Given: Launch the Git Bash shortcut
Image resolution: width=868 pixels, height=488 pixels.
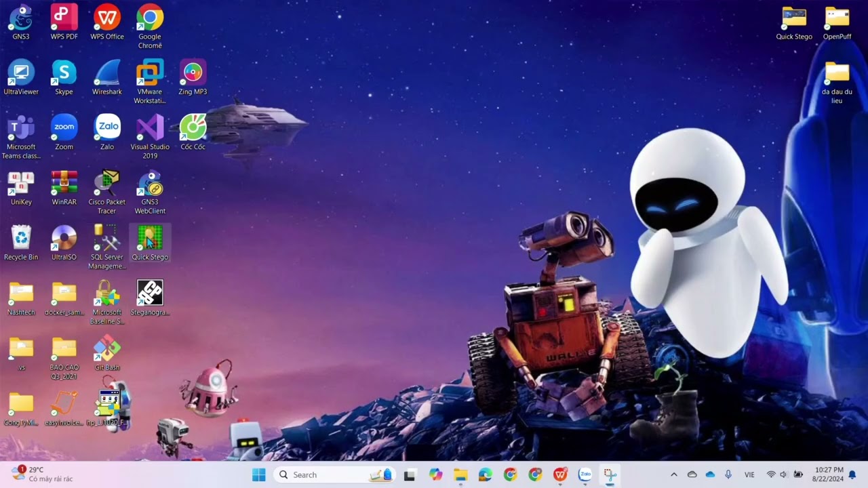Looking at the screenshot, I should pyautogui.click(x=107, y=350).
